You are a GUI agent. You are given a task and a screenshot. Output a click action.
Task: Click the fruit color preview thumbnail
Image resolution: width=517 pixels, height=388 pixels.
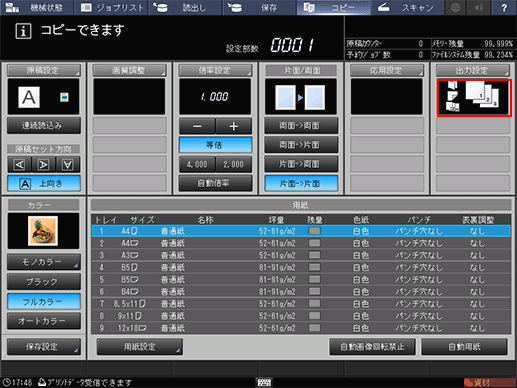[x=43, y=231]
